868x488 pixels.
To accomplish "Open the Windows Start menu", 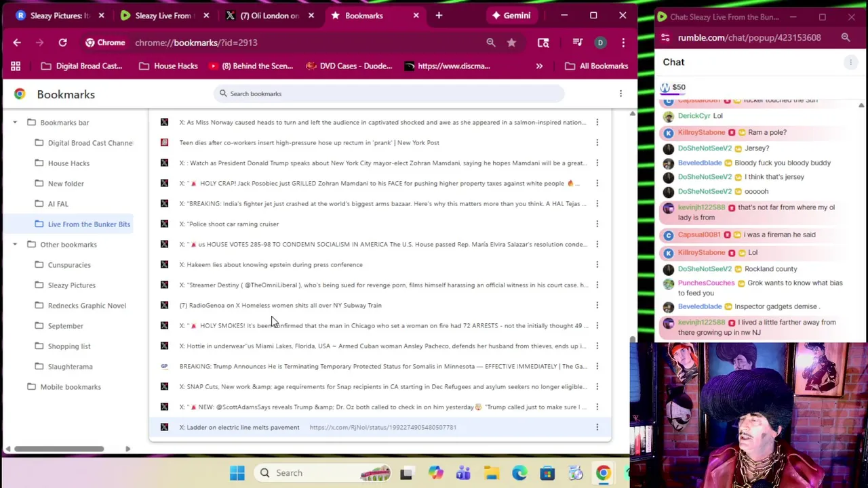I will pos(237,473).
